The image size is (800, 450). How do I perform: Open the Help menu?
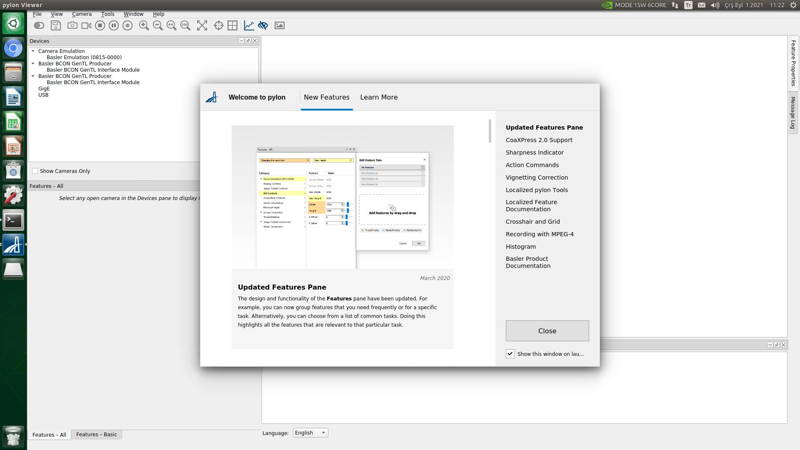pos(159,14)
